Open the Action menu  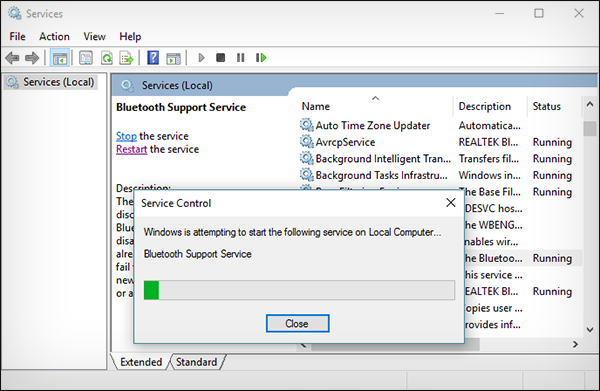pos(54,36)
